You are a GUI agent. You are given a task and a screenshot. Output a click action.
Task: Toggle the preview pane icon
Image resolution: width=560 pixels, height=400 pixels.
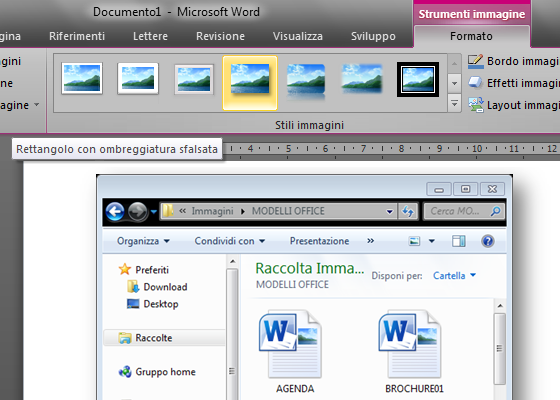(x=459, y=241)
